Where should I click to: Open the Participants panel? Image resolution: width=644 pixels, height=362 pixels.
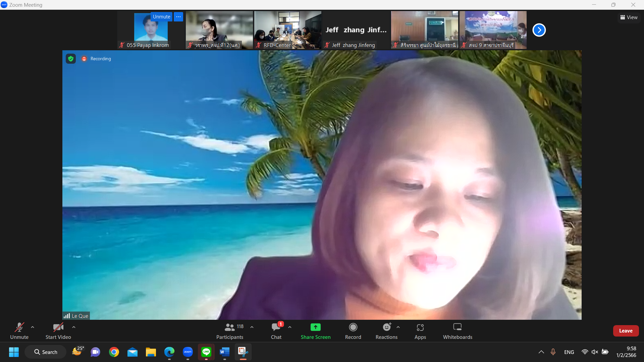pyautogui.click(x=230, y=330)
